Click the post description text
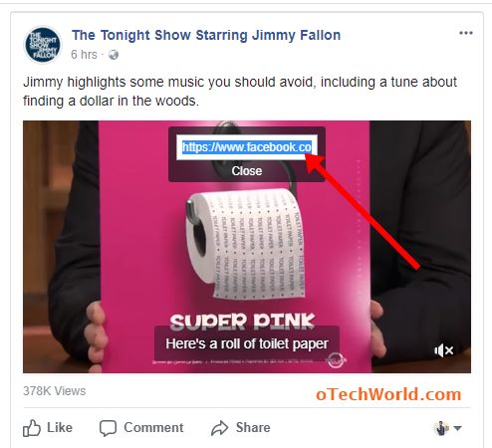 point(240,91)
